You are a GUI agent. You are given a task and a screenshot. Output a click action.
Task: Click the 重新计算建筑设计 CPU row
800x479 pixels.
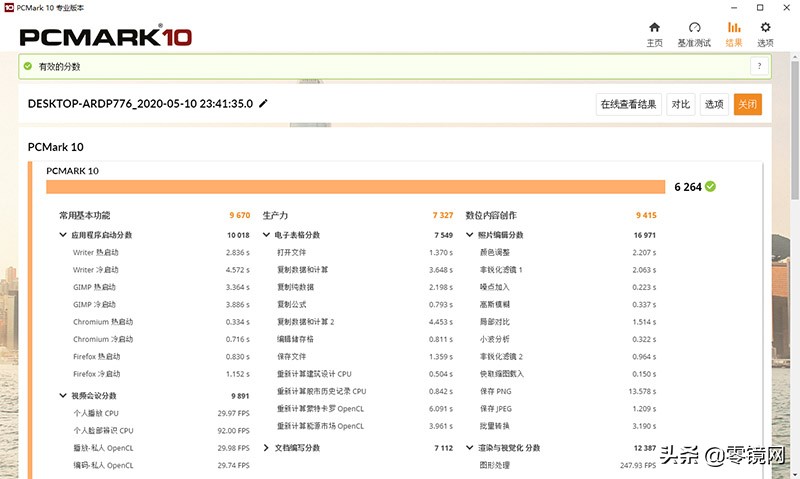click(365, 374)
